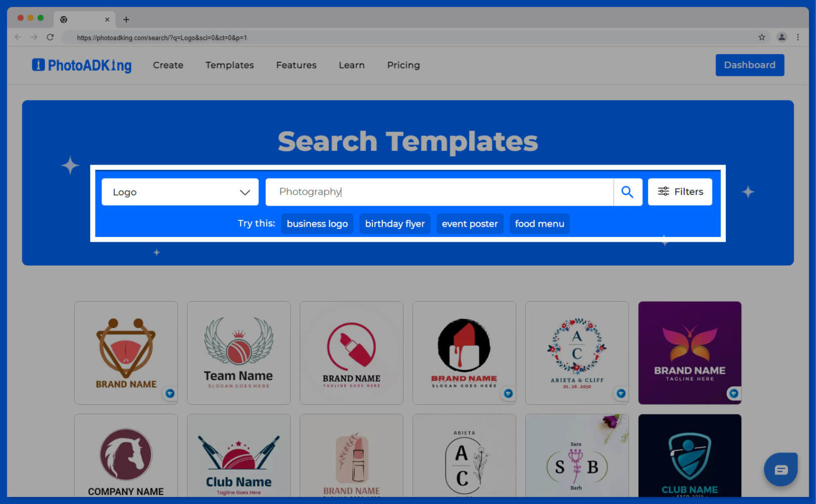The width and height of the screenshot is (816, 504).
Task: Open the Filters panel
Action: point(680,192)
